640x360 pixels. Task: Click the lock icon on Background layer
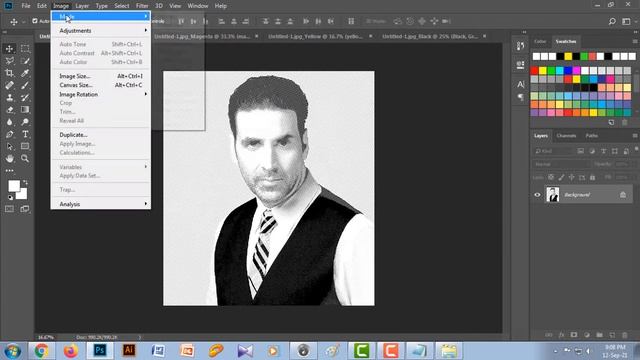pyautogui.click(x=623, y=195)
